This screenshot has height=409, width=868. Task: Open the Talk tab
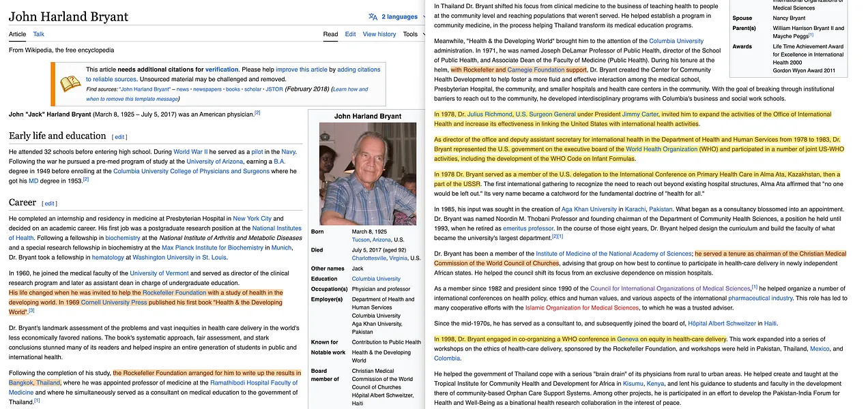(x=39, y=34)
